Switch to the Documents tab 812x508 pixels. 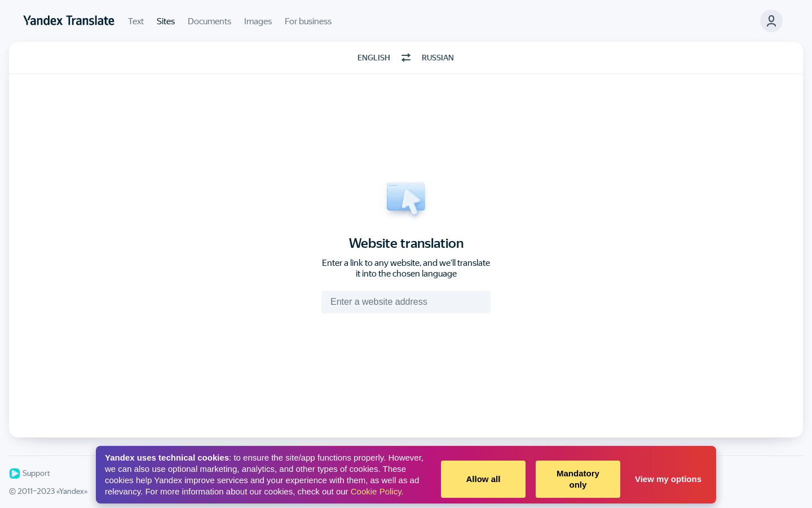[209, 21]
